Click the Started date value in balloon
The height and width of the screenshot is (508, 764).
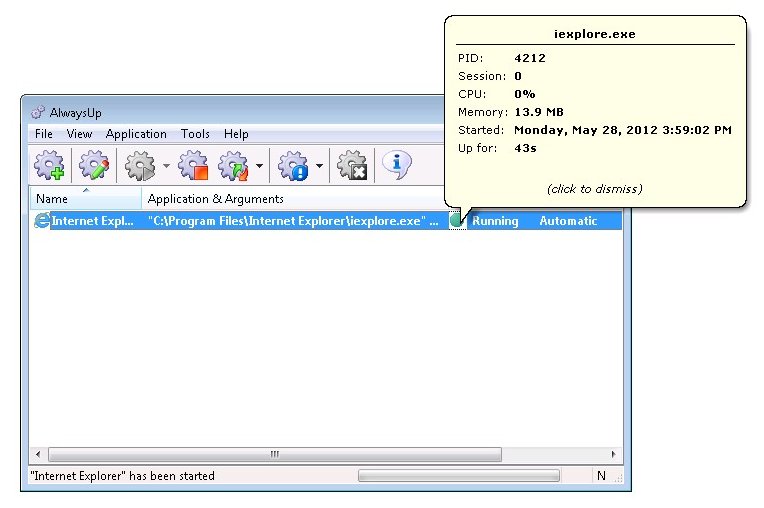click(x=623, y=130)
